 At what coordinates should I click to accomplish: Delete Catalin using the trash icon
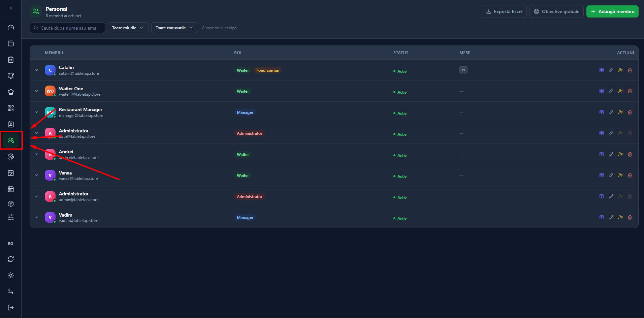click(630, 70)
